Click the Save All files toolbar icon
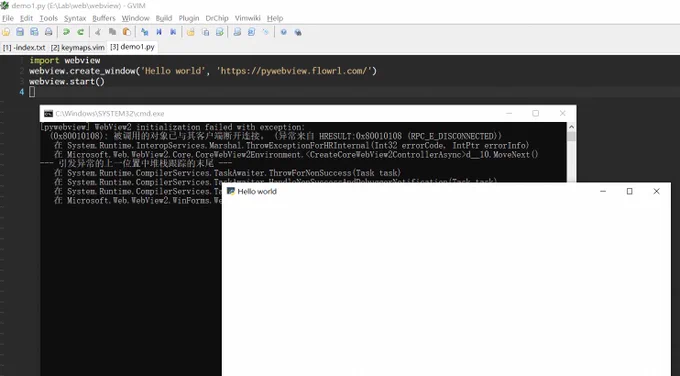 tap(34, 32)
